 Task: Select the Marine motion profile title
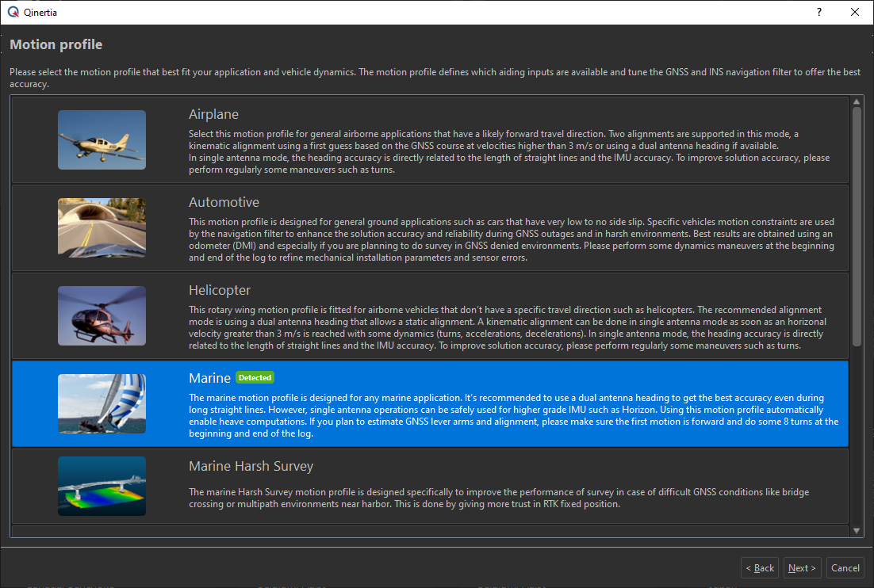(209, 378)
